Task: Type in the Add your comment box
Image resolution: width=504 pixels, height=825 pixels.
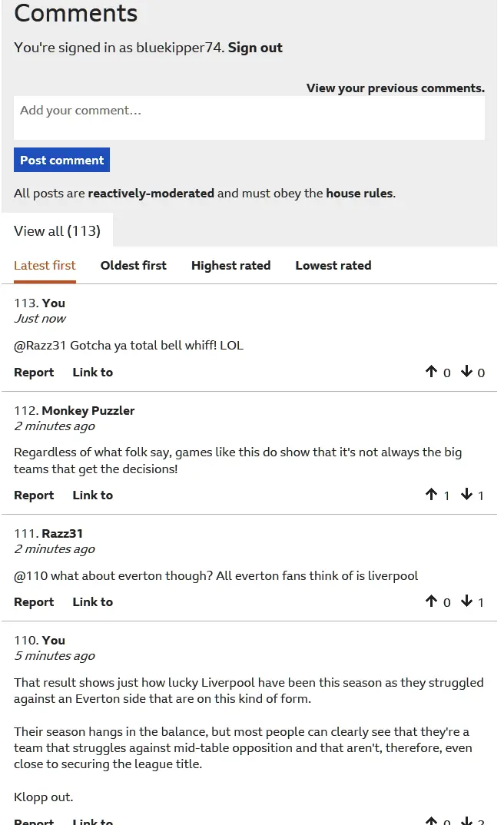Action: 249,118
